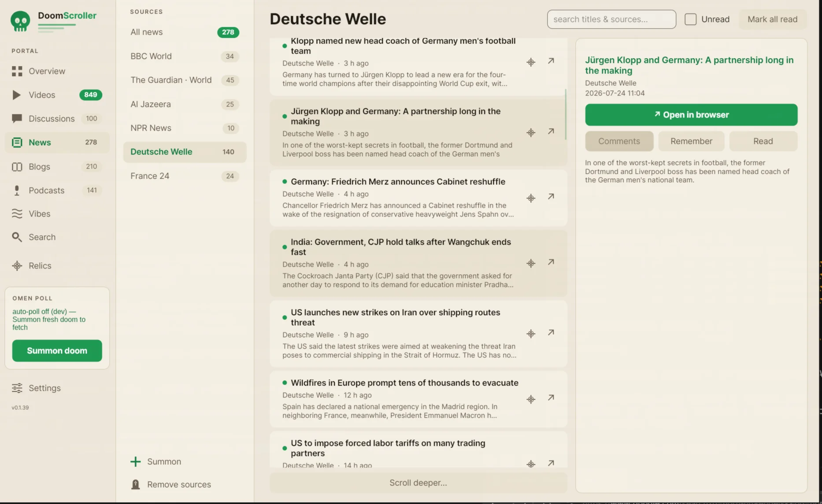Select the Deutsche Welle source

[x=185, y=152]
